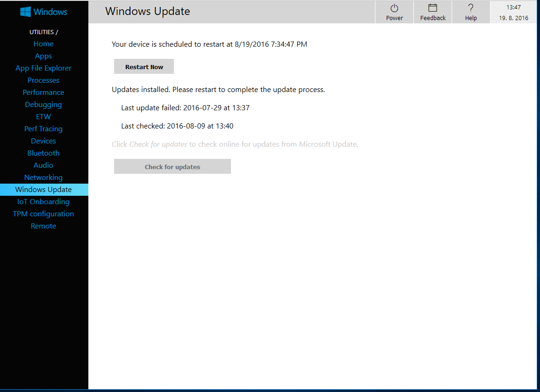Navigate to Debugging
Viewport: 540px width, 392px height.
coord(43,104)
